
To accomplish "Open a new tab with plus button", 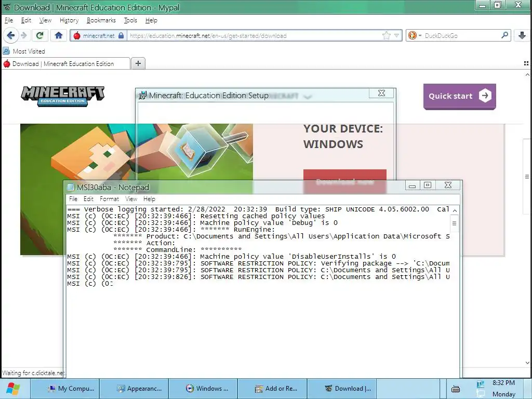I will (138, 63).
